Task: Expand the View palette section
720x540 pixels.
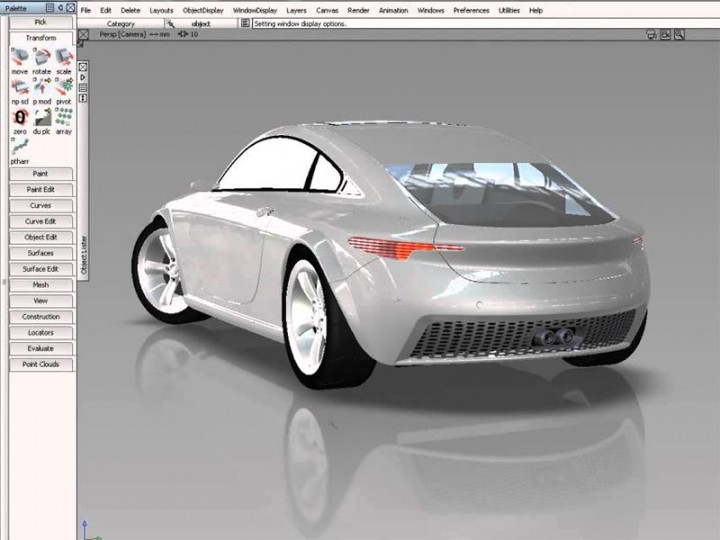Action: (41, 301)
